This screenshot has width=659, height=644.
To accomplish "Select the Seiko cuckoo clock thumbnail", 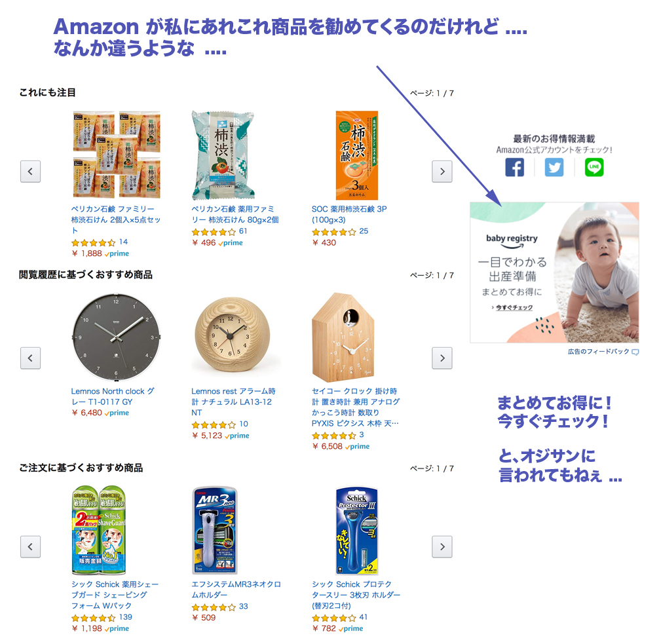I will (x=343, y=337).
